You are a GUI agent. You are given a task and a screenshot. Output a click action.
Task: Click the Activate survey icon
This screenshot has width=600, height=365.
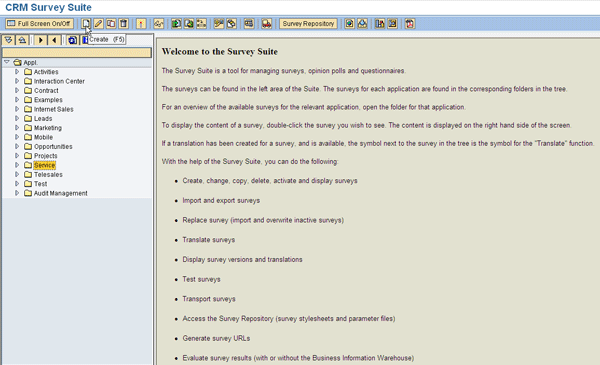[x=141, y=24]
